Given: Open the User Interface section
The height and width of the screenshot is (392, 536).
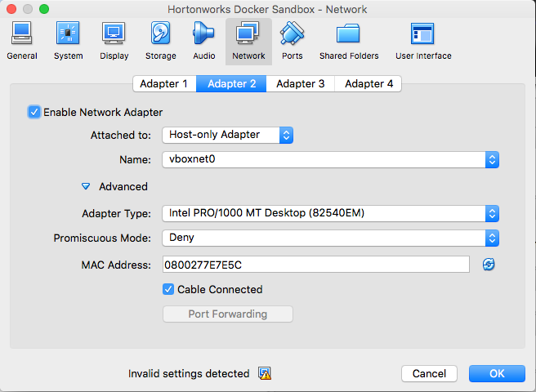Looking at the screenshot, I should point(423,41).
